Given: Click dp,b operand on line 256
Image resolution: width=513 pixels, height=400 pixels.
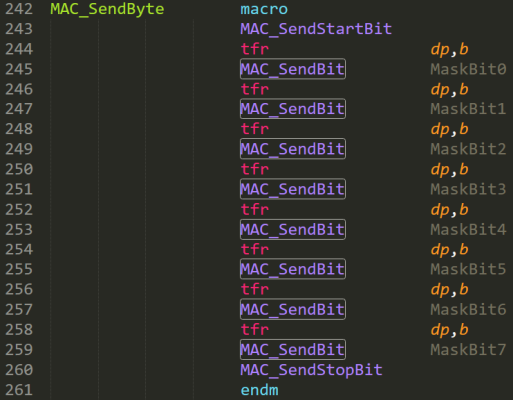Looking at the screenshot, I should [x=449, y=290].
